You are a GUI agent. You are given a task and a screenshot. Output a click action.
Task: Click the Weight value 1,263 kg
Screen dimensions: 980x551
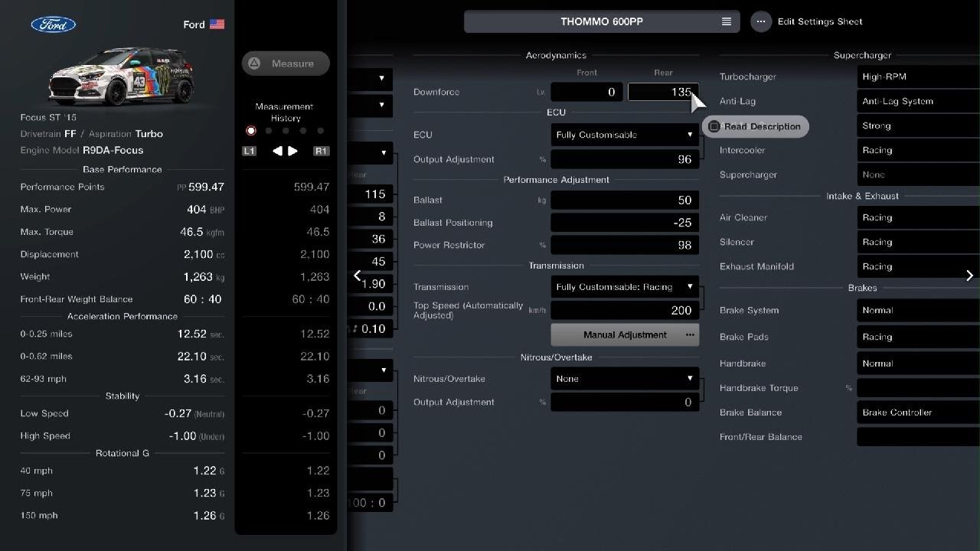coord(204,276)
